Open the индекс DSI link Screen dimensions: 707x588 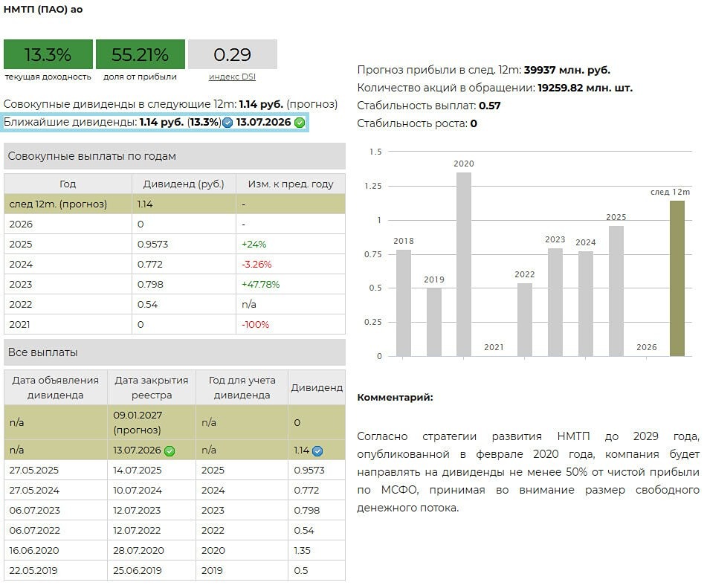(232, 77)
